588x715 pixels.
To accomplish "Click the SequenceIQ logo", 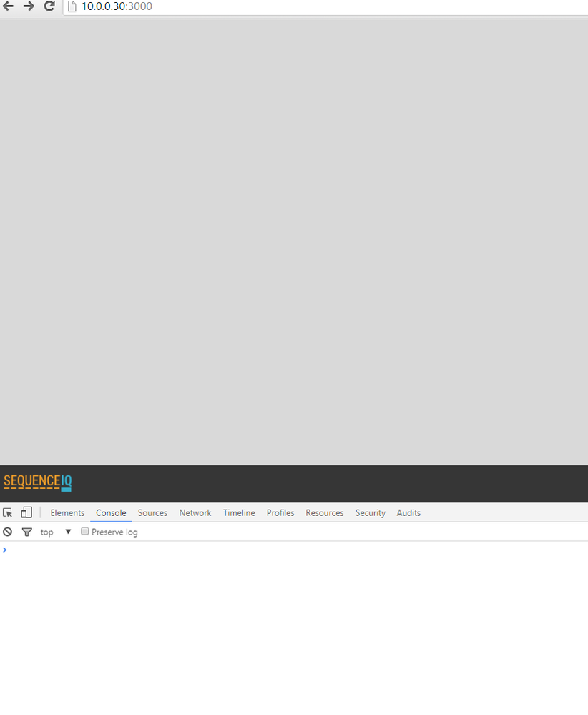I will (38, 482).
